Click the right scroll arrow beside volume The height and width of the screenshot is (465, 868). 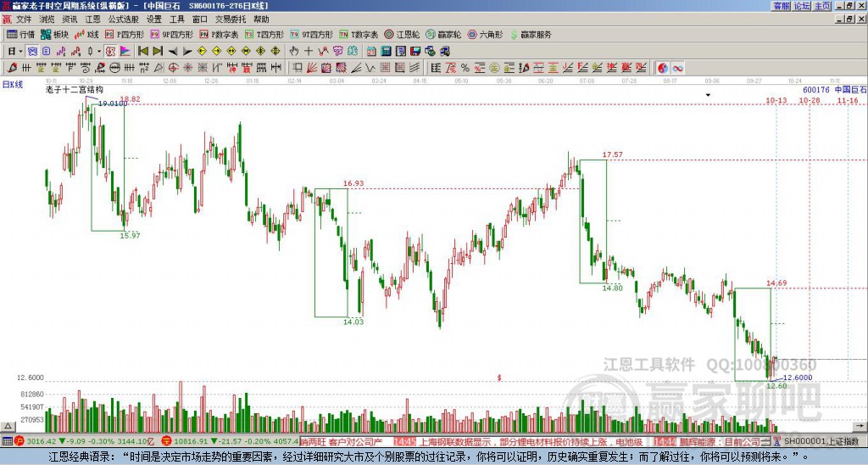click(x=860, y=426)
